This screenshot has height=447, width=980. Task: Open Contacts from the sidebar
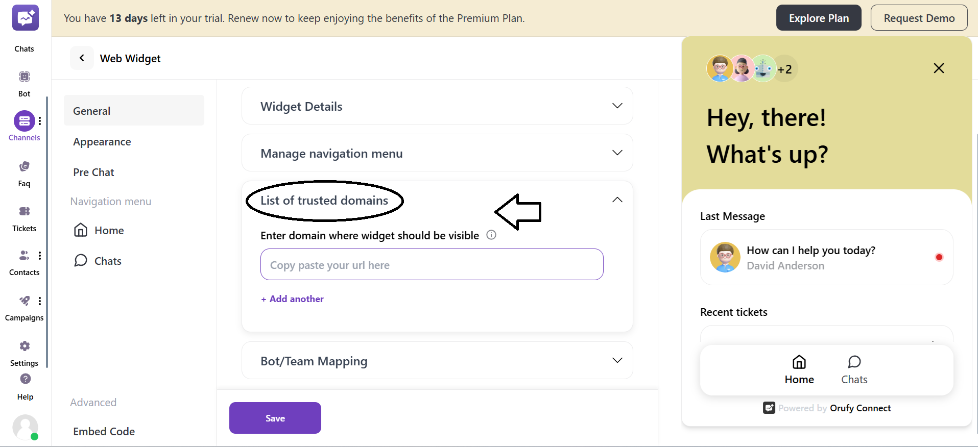(23, 256)
